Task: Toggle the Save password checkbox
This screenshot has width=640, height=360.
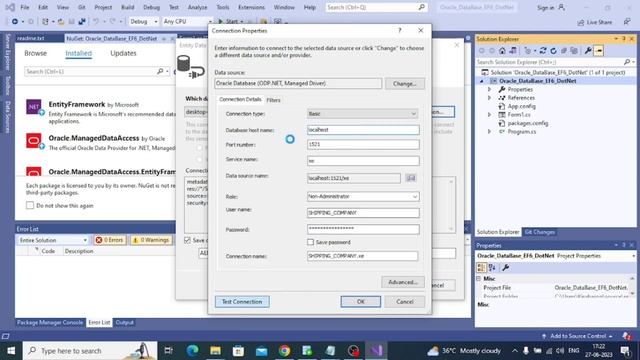Action: [311, 242]
